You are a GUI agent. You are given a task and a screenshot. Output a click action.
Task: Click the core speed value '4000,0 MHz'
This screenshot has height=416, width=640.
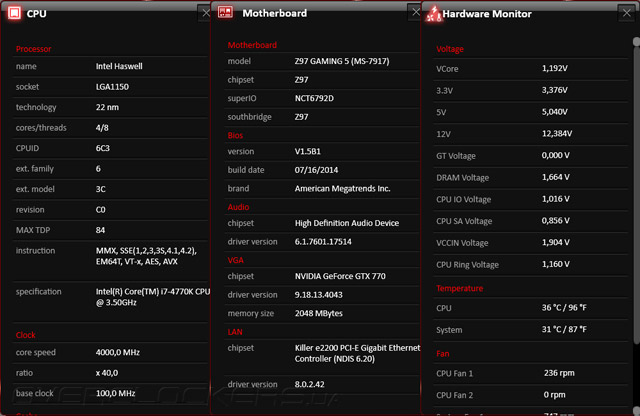tap(118, 352)
